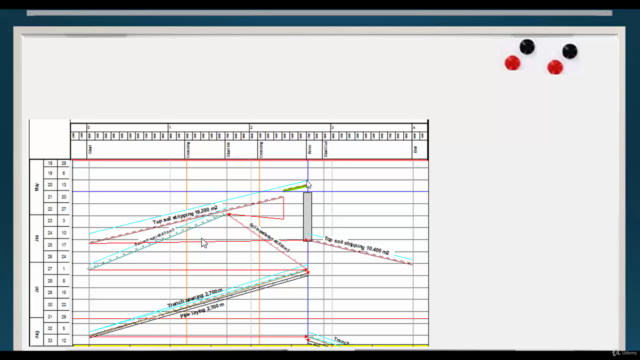Click the Udemy logo watermark link

pyautogui.click(x=624, y=352)
